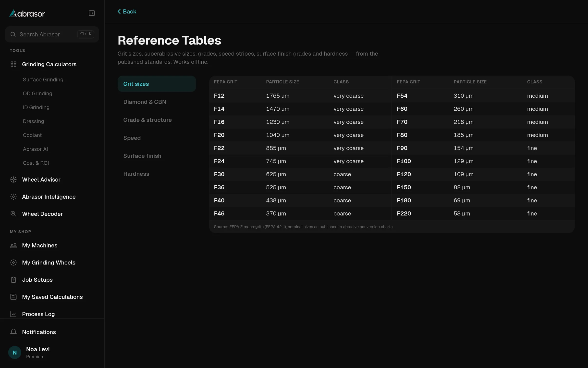Click the Ctrl K shortcut badge
This screenshot has height=368, width=588.
tap(86, 34)
